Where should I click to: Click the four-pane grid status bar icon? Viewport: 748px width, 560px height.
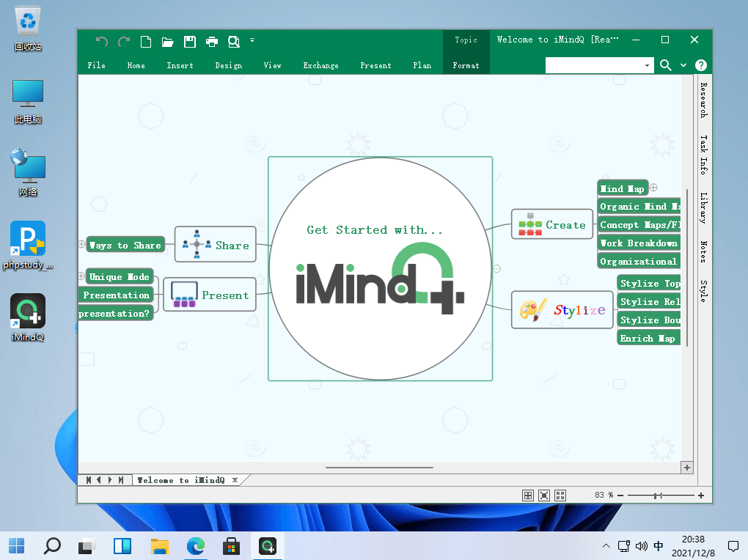527,495
